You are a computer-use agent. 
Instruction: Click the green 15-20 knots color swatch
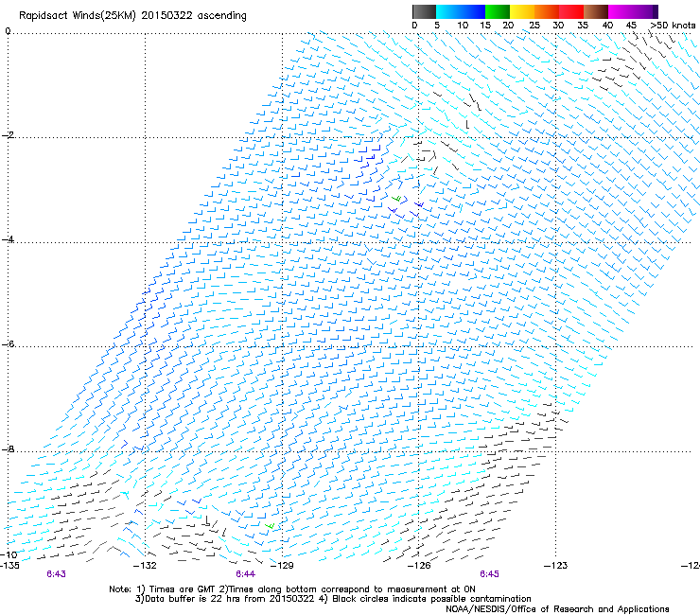[498, 11]
